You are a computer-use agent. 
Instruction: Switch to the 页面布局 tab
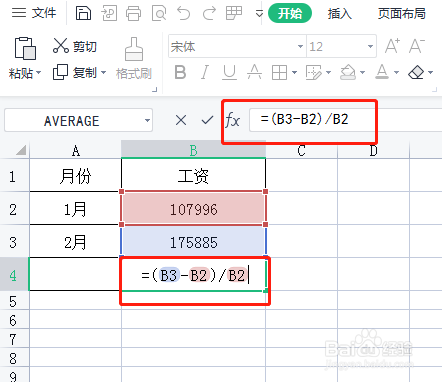(402, 14)
